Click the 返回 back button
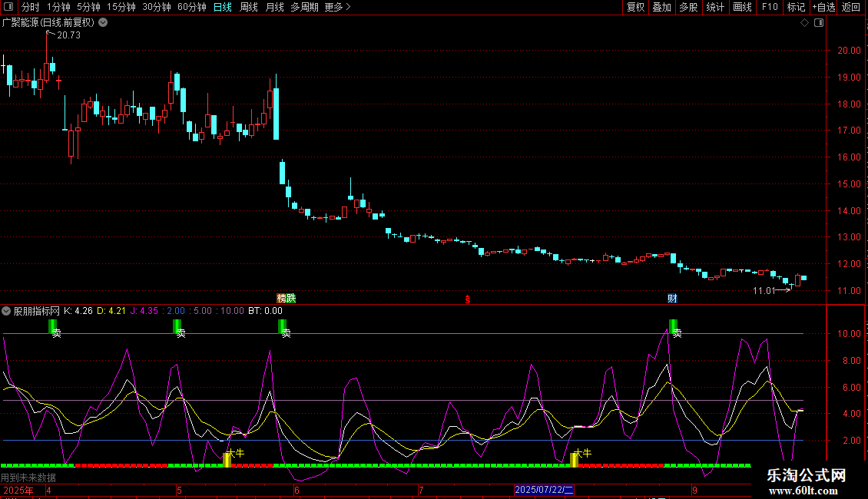This screenshot has width=868, height=499. click(851, 7)
